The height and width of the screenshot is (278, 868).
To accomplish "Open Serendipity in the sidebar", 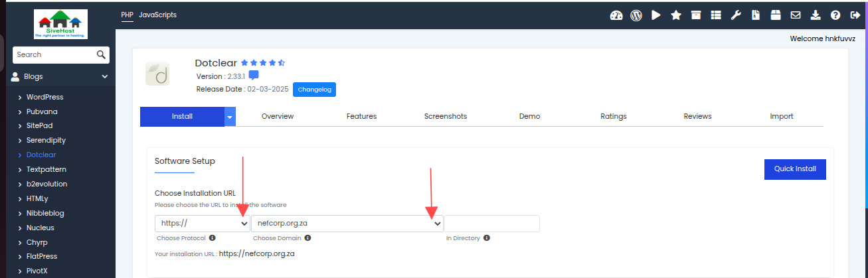I will point(46,141).
